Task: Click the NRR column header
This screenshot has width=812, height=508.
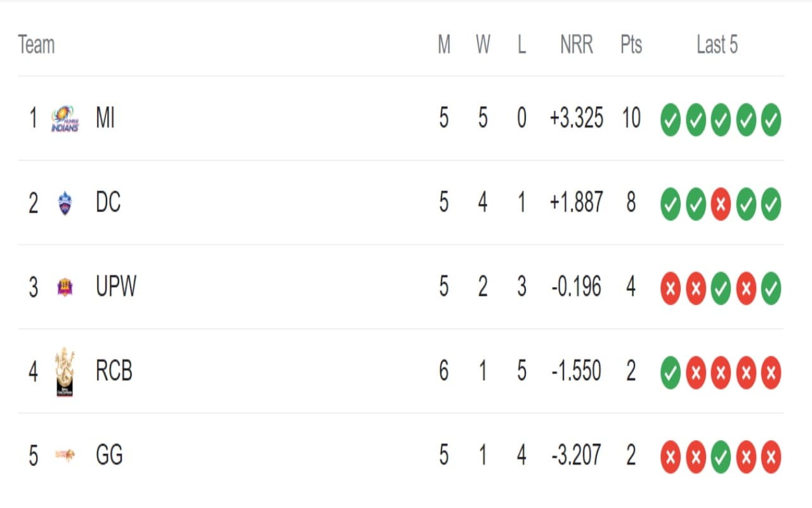Action: [576, 45]
